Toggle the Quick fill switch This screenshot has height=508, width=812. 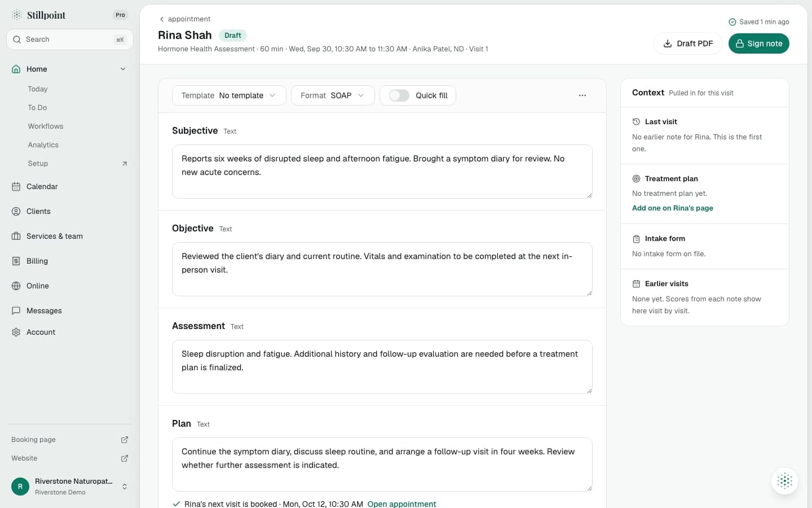point(399,95)
